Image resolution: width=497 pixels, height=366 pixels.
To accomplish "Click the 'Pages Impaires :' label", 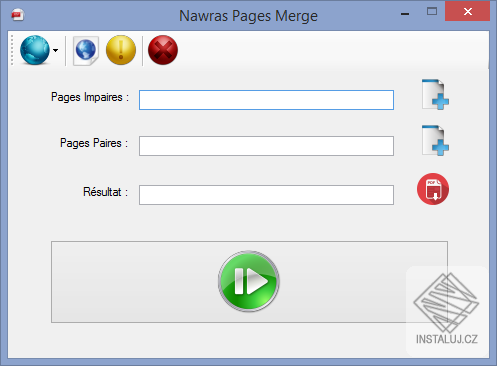I will pyautogui.click(x=90, y=97).
